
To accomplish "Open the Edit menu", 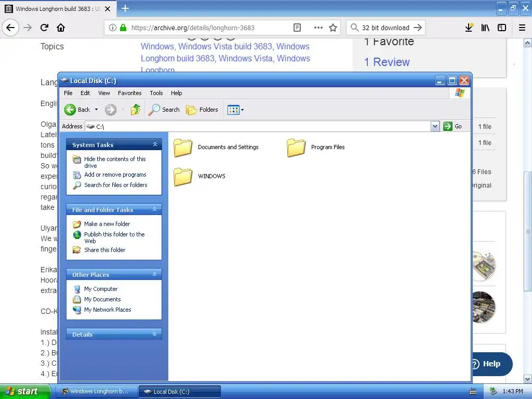I will 85,93.
